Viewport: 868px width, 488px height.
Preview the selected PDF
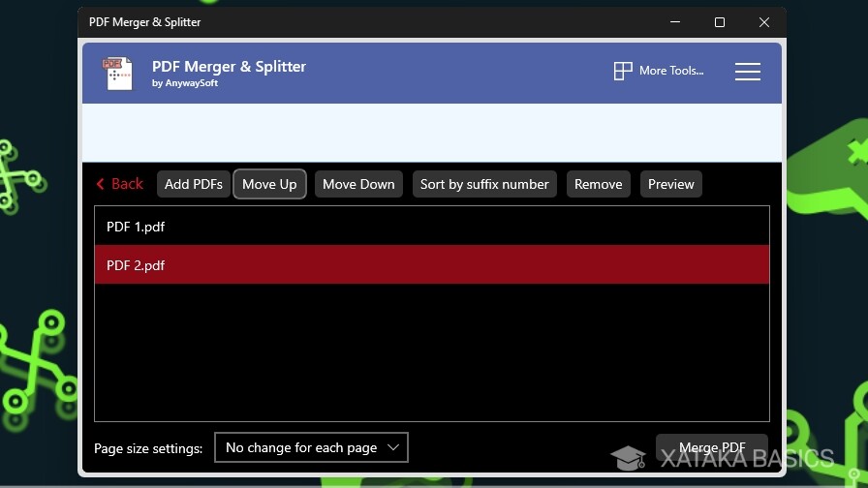[x=670, y=184]
